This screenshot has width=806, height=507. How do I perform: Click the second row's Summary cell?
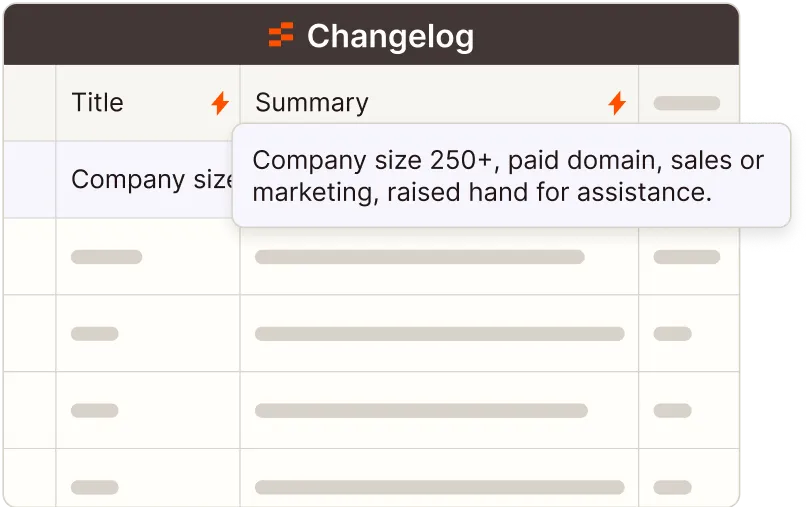(x=438, y=257)
